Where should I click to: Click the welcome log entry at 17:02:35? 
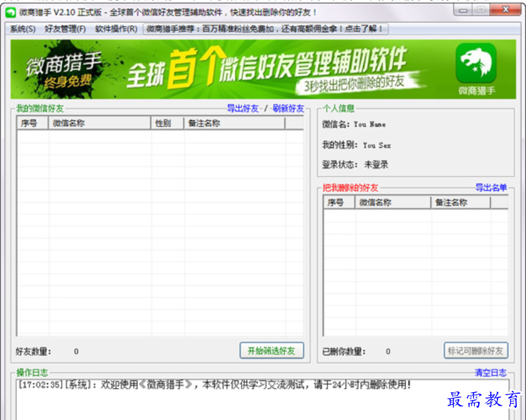point(214,384)
